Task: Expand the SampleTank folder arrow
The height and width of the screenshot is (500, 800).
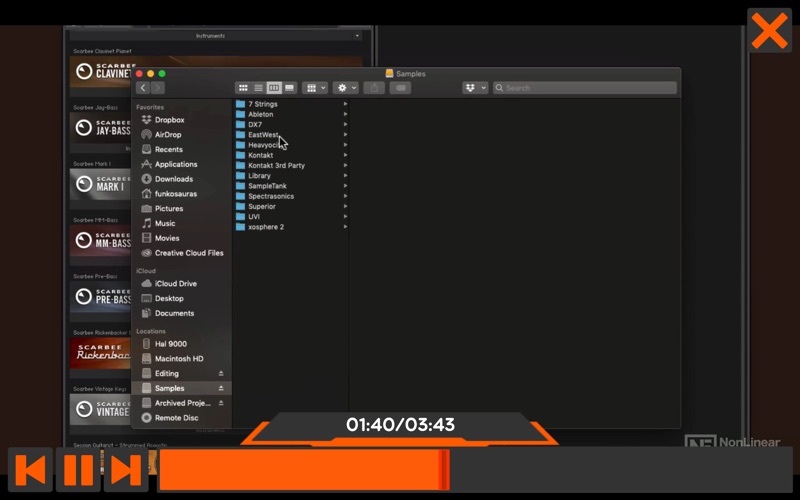Action: coord(345,186)
